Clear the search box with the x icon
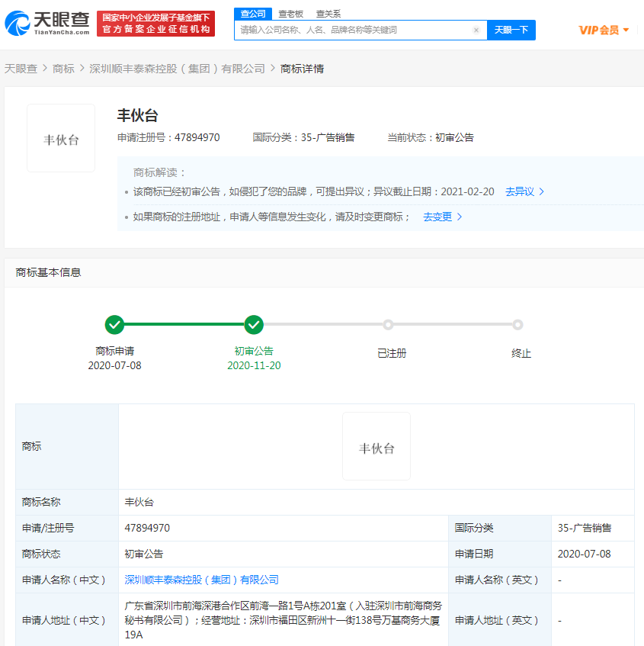 tap(476, 30)
